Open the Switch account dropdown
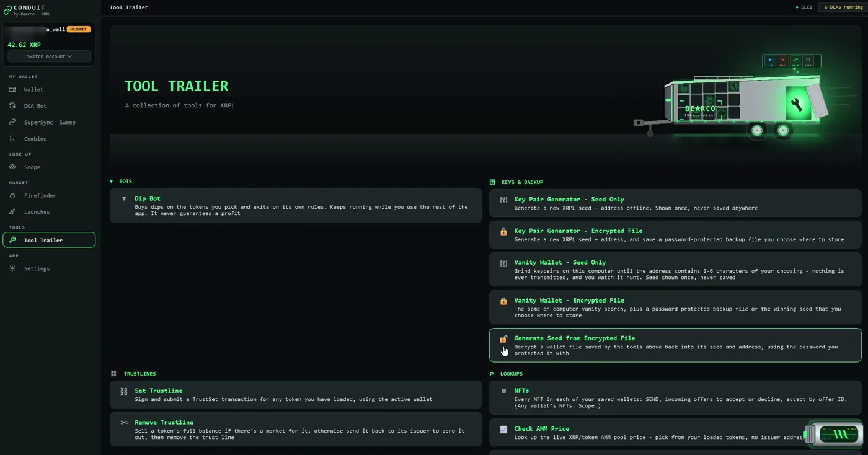 49,56
